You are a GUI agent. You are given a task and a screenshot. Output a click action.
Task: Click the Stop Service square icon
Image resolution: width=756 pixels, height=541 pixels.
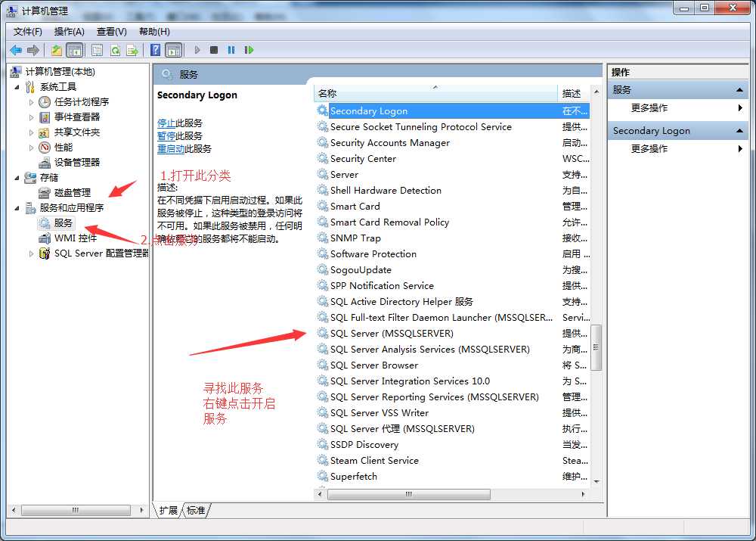pyautogui.click(x=214, y=50)
